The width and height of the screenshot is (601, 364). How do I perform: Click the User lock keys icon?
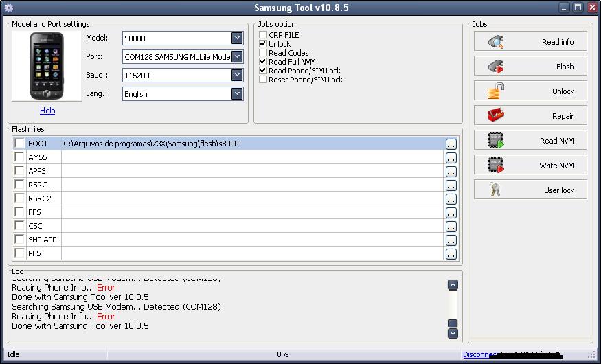point(495,190)
